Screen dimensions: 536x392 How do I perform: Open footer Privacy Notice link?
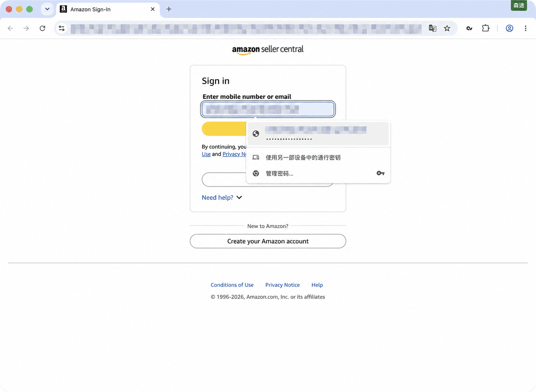[x=283, y=285]
